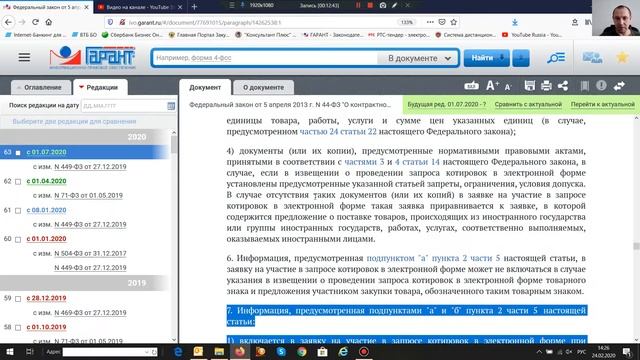The image size is (640, 360).
Task: Click Перейти к актуальной link
Action: 602,104
